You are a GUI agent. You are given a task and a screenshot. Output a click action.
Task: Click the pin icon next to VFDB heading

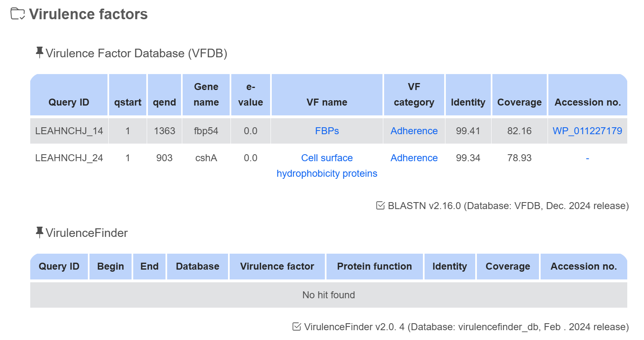point(39,52)
